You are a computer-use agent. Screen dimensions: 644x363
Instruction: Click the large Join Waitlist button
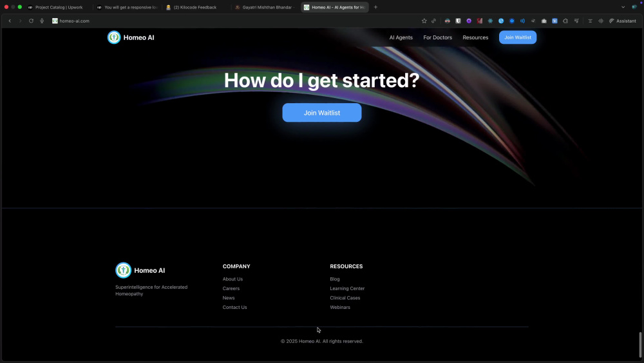[321, 113]
